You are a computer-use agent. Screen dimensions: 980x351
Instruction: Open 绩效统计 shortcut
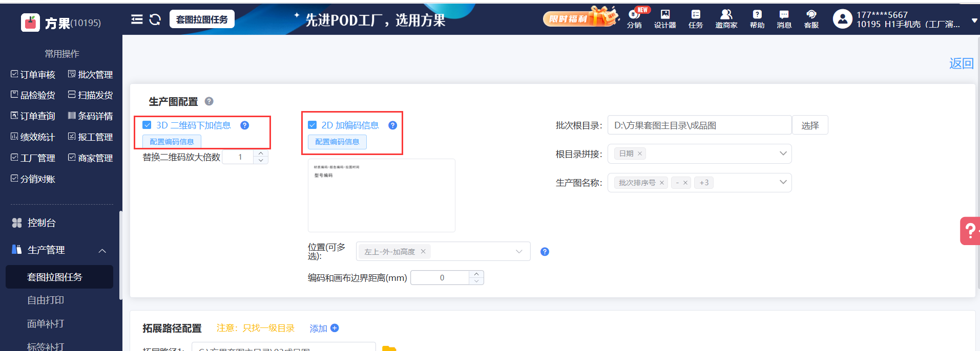[x=33, y=137]
